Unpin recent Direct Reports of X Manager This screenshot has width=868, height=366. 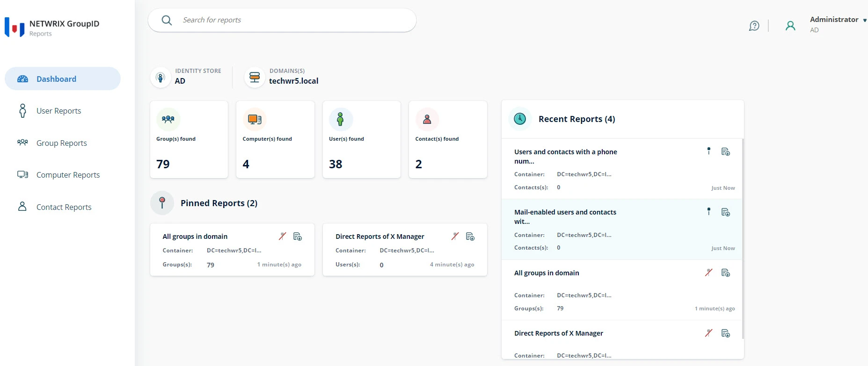point(709,332)
